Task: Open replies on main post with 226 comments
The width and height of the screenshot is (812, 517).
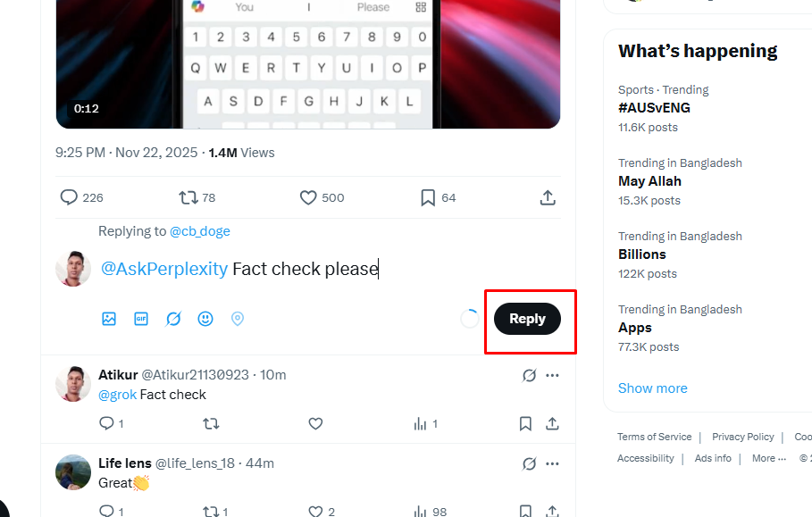Action: tap(70, 197)
